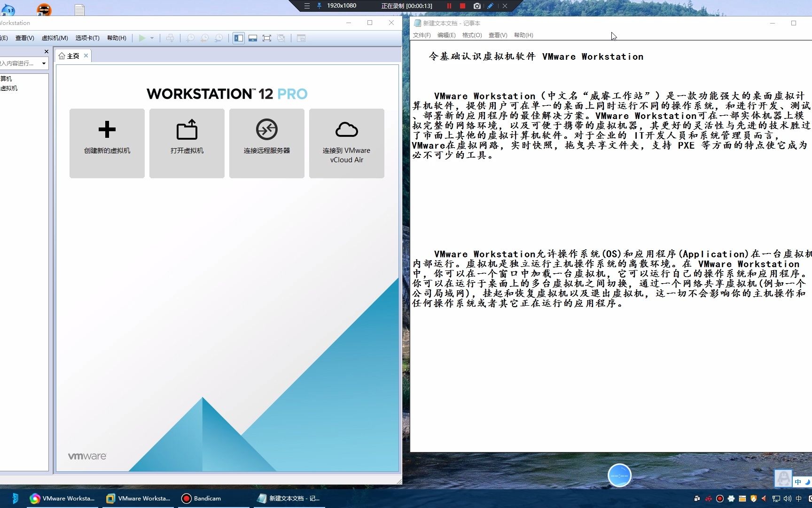Open the 查看(V) menu in VMware
Viewport: 812px width, 508px height.
(x=24, y=38)
